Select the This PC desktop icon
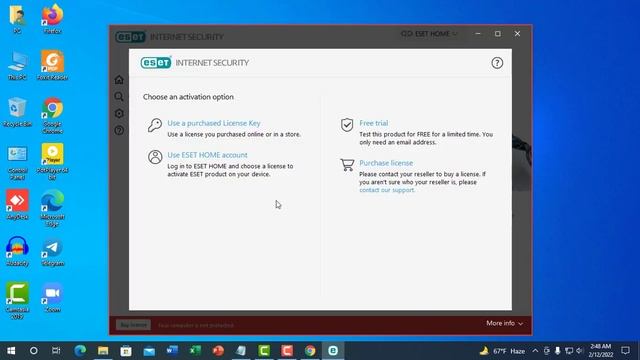 17,65
